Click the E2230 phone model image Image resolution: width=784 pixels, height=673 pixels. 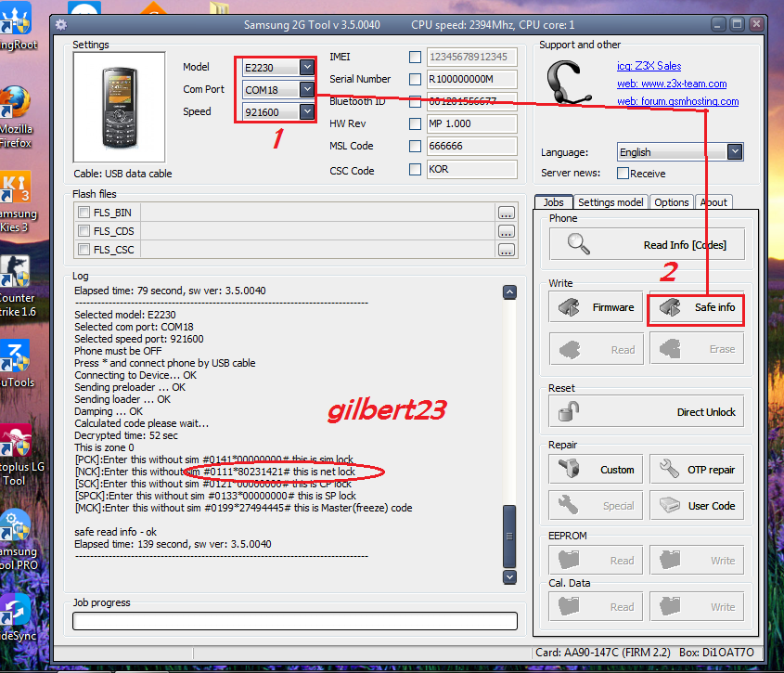119,108
